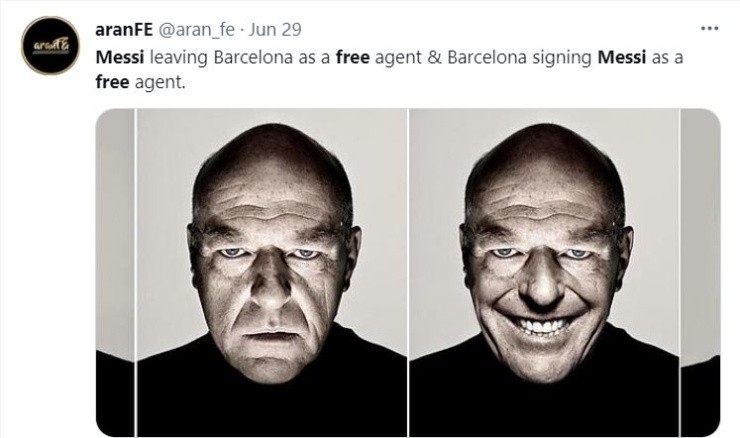Click bold "Messi" after the word signing
The height and width of the screenshot is (438, 740).
click(621, 57)
